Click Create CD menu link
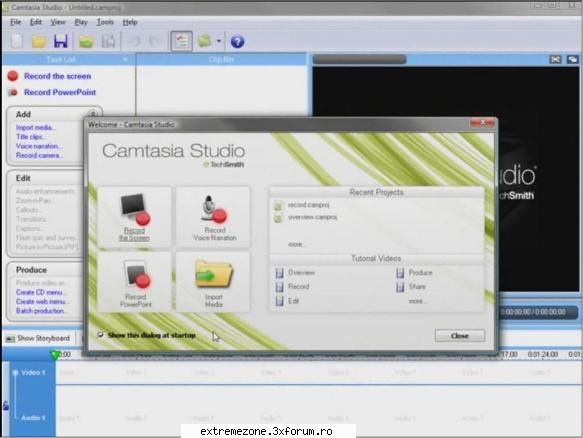This screenshot has height=438, width=583. pyautogui.click(x=41, y=292)
